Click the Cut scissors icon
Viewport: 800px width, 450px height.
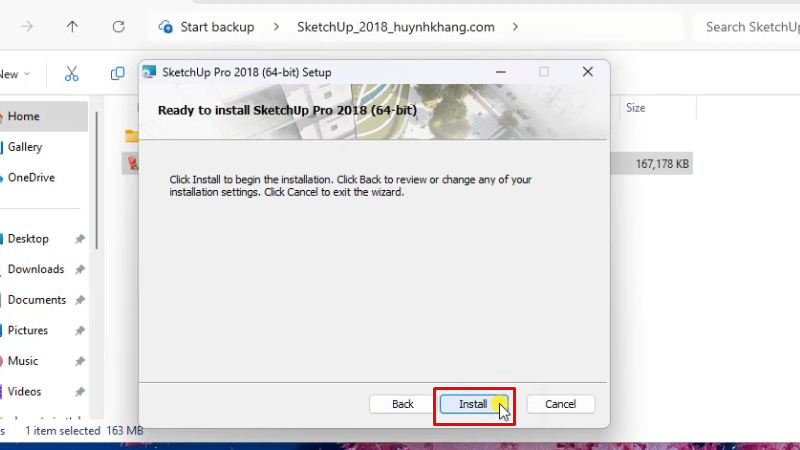click(71, 73)
